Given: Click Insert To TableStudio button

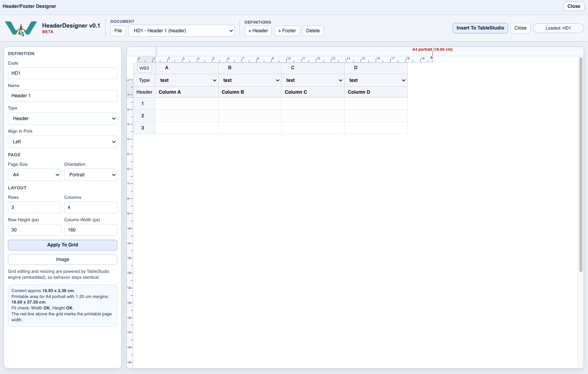Looking at the screenshot, I should [480, 28].
